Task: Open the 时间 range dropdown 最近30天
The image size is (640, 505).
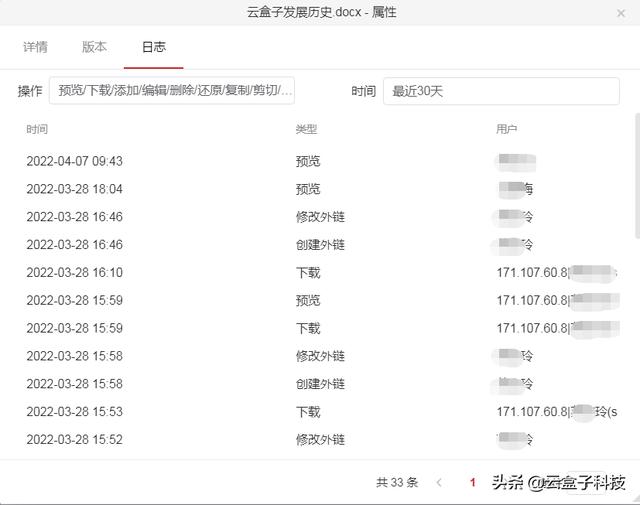Action: click(501, 91)
